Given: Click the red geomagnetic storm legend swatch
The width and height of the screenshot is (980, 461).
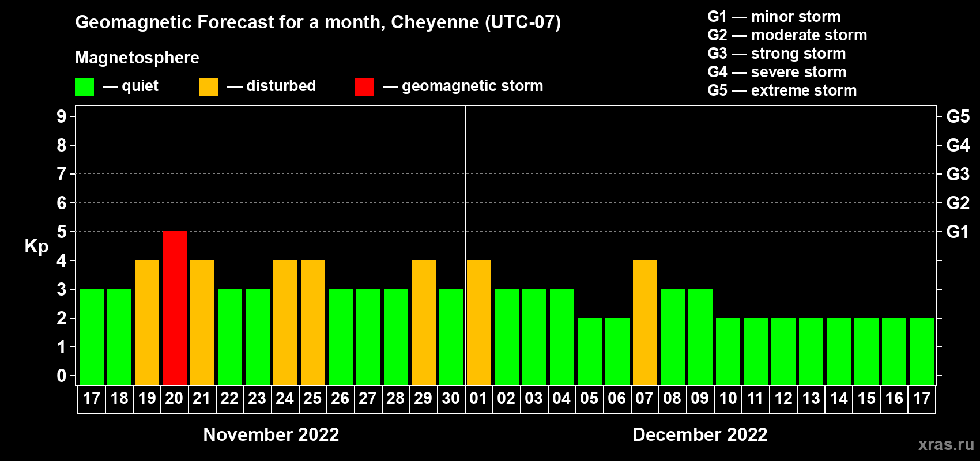Looking at the screenshot, I should pos(365,87).
